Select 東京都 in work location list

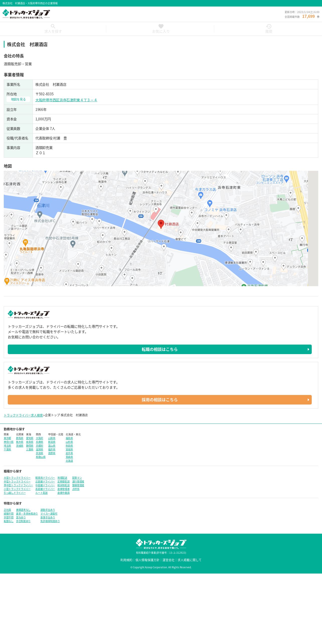pos(7,438)
